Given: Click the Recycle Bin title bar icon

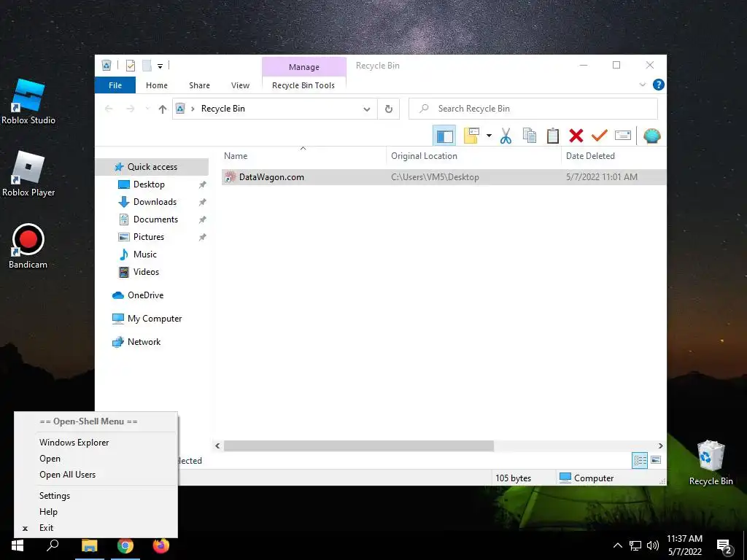Looking at the screenshot, I should (x=107, y=66).
